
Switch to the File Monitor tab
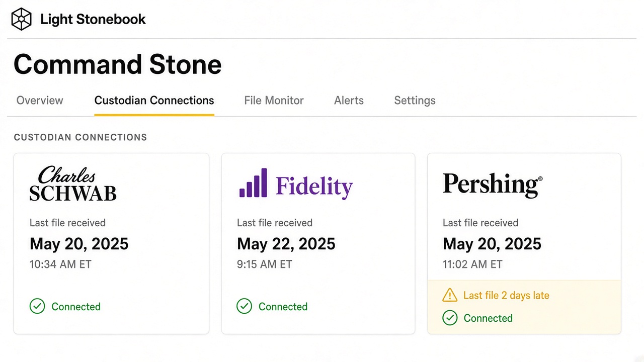click(x=274, y=101)
